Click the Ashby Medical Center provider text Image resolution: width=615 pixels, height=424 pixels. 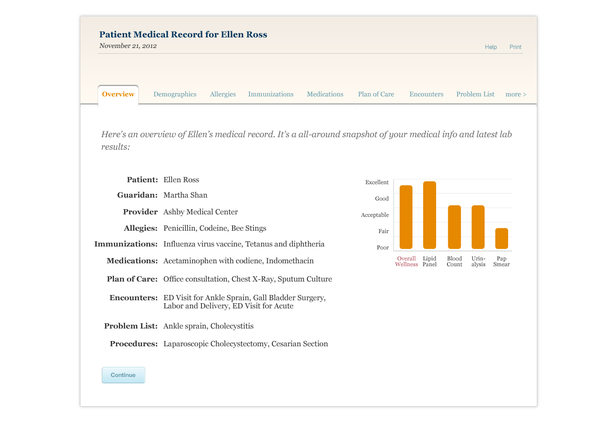200,212
